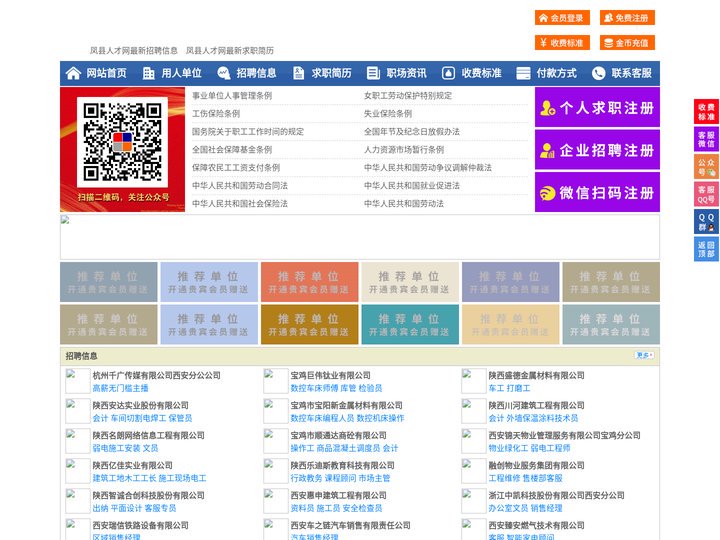This screenshot has height=540, width=720.
Task: Click the 返回顶部 side-panel icon
Action: click(706, 249)
